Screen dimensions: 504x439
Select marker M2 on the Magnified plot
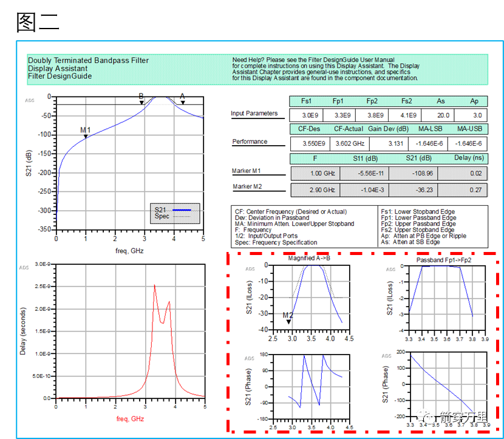pyautogui.click(x=288, y=322)
